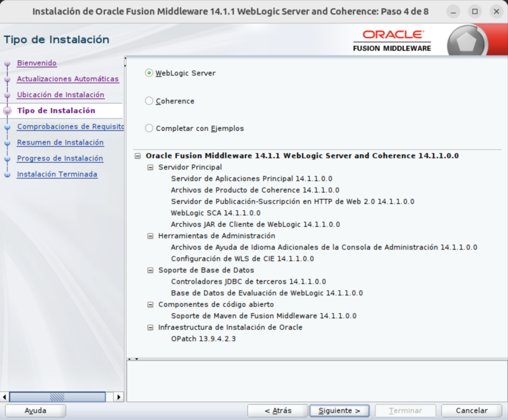Collapse the Soporte de Base de Datos branch

(150, 270)
